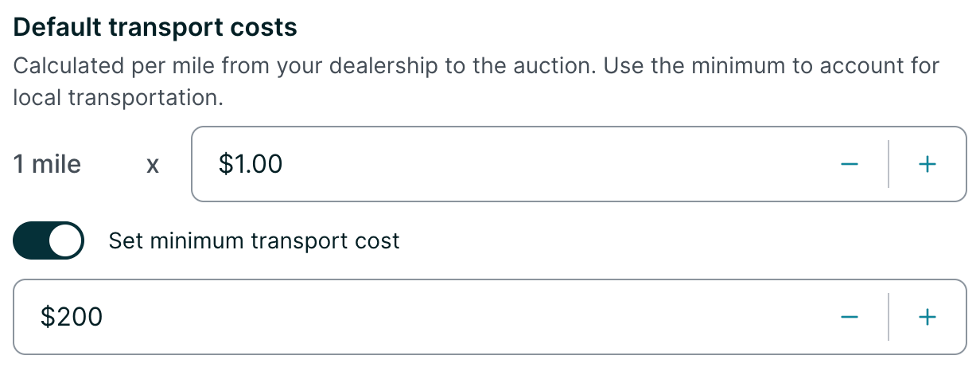Increase the per-mile rate with plus icon
The image size is (980, 379).
coord(927,165)
